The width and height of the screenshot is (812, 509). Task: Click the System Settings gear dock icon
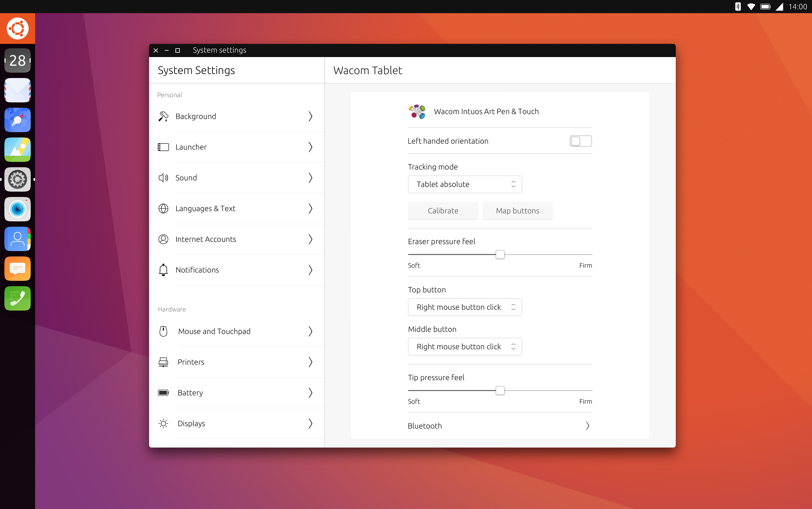(18, 179)
